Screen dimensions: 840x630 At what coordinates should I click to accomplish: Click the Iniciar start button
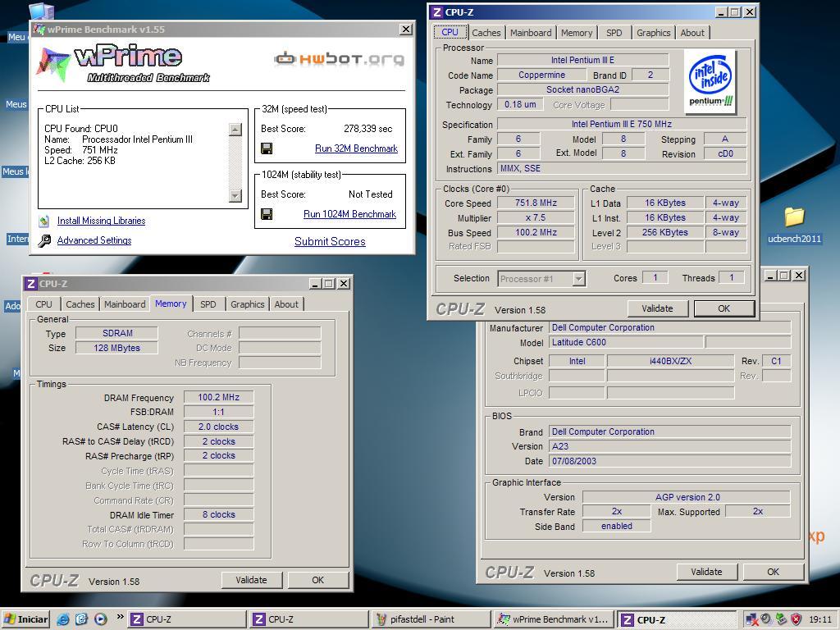pos(25,619)
